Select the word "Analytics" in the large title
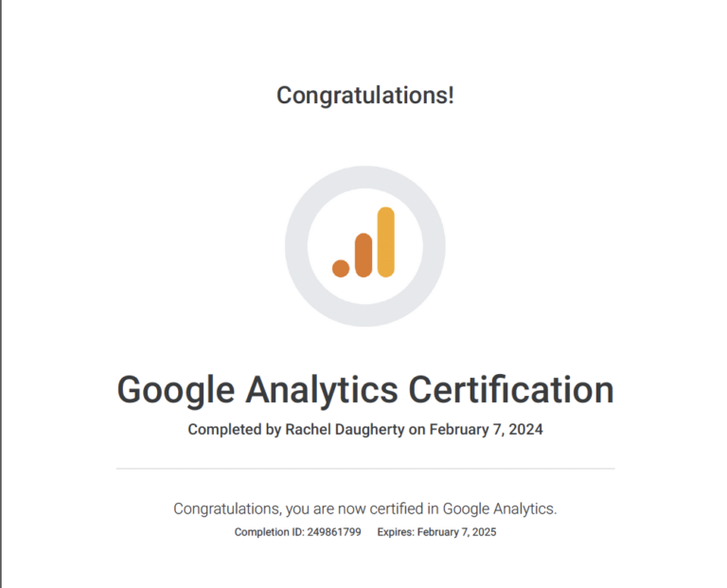The height and width of the screenshot is (588, 727). pyautogui.click(x=321, y=390)
